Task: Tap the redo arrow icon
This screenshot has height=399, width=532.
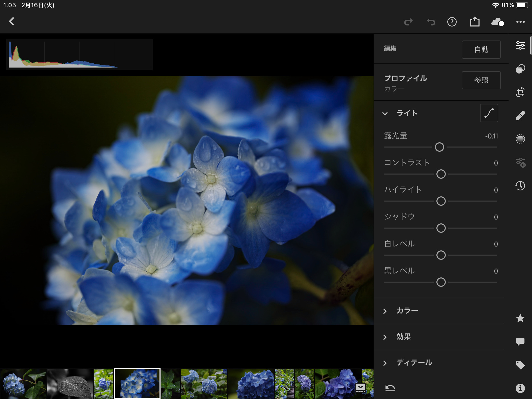Action: tap(408, 22)
